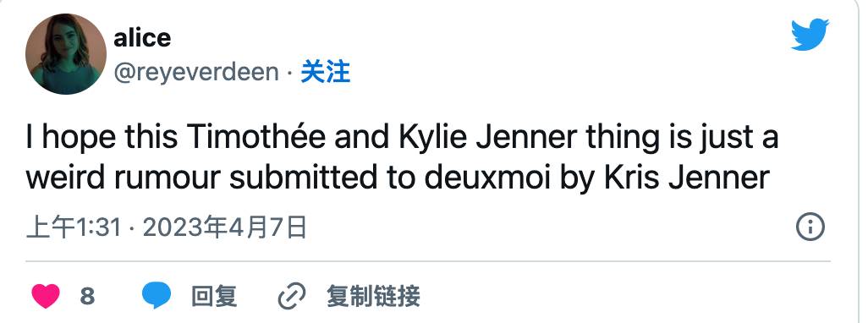Click the blue reply speech bubble icon
Screen dimensions: 868x323
(157, 296)
